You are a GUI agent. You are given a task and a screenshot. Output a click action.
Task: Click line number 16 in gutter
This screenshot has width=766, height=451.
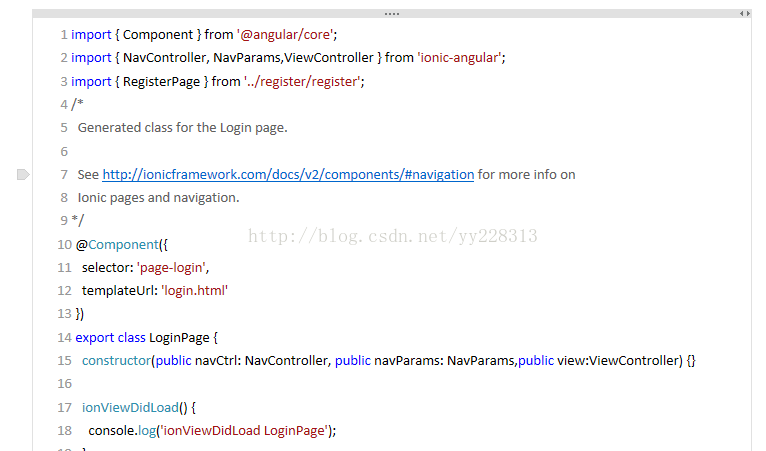click(x=64, y=384)
